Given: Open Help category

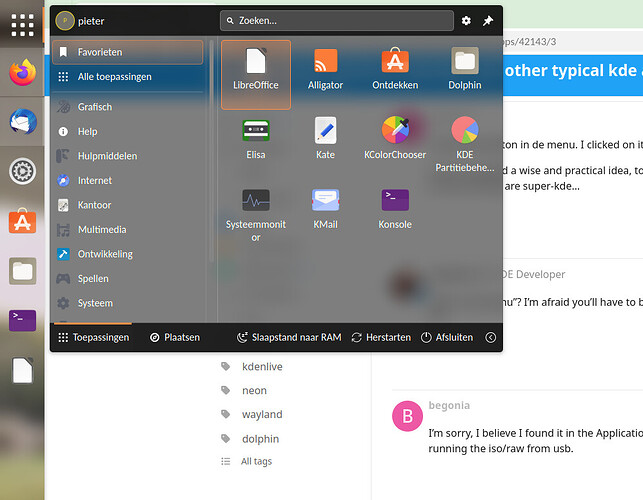Looking at the screenshot, I should 128,132.
